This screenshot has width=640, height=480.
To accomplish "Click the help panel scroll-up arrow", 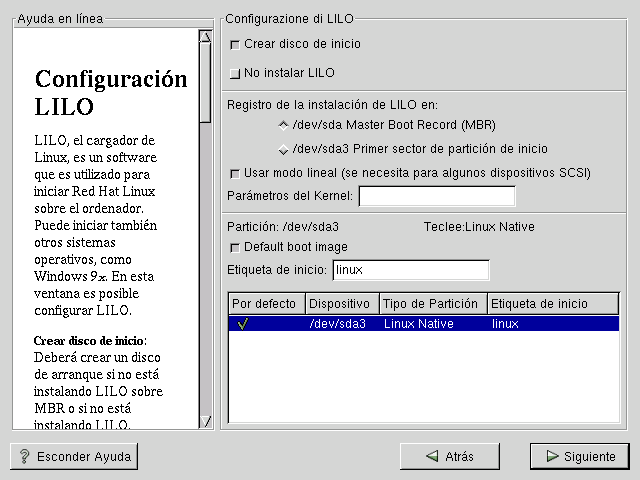I will click(205, 37).
